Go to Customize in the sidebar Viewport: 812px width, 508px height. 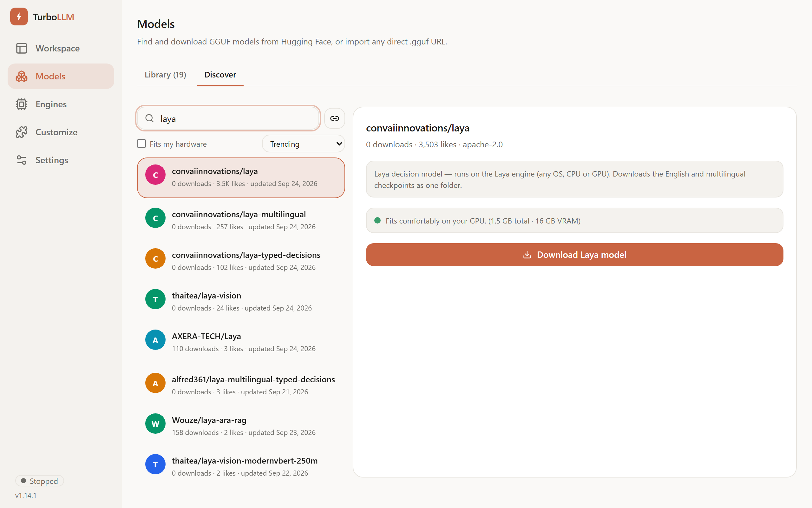[61, 132]
